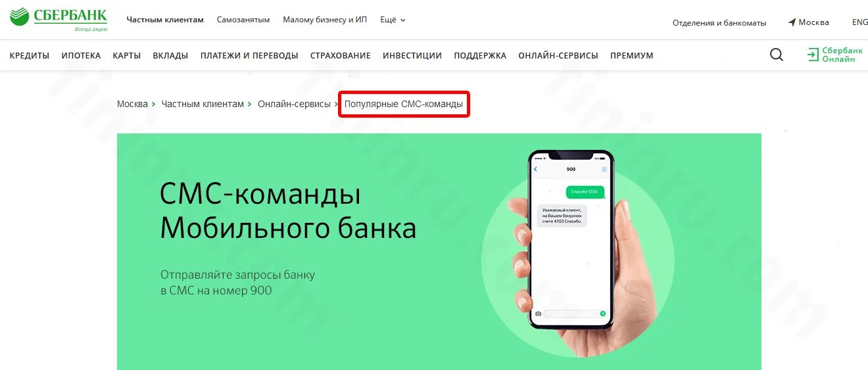Open the Вклады section
The image size is (868, 370).
tap(170, 56)
